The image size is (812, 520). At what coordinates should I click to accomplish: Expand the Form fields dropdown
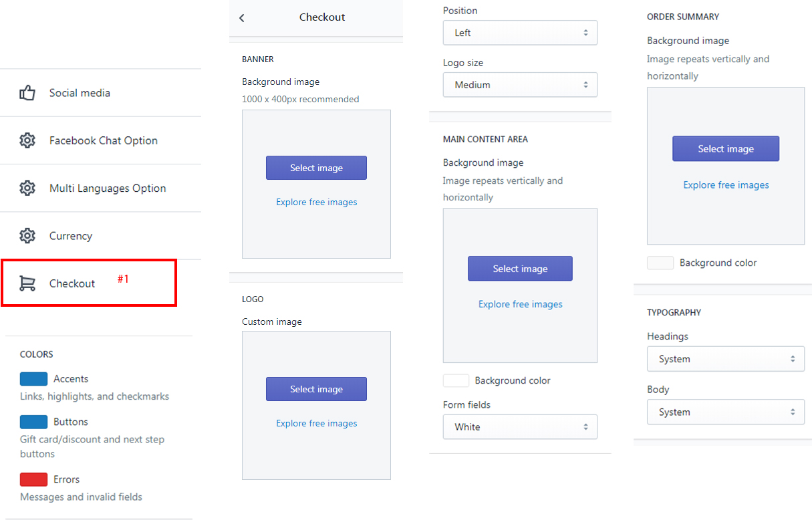point(520,427)
